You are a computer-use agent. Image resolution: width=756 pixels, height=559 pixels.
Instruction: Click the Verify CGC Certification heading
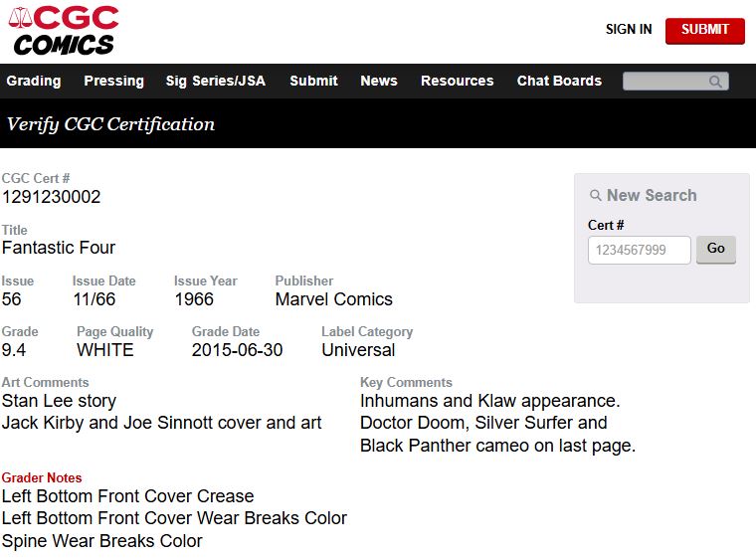pyautogui.click(x=110, y=124)
